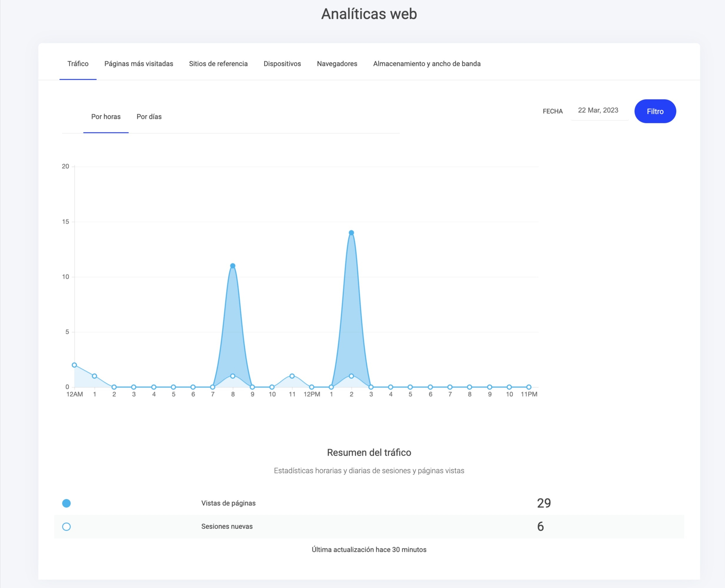Click the 12AM data point on chart
This screenshot has width=725, height=588.
[75, 365]
